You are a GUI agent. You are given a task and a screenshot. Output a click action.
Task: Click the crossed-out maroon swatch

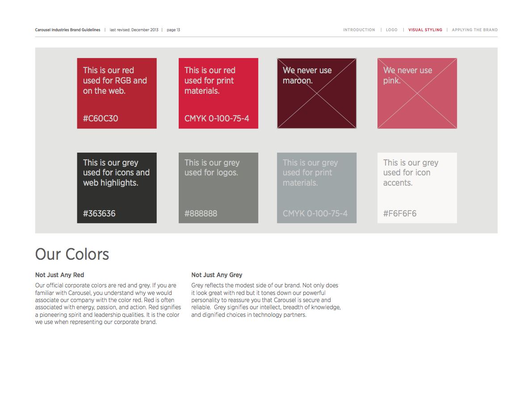(317, 93)
